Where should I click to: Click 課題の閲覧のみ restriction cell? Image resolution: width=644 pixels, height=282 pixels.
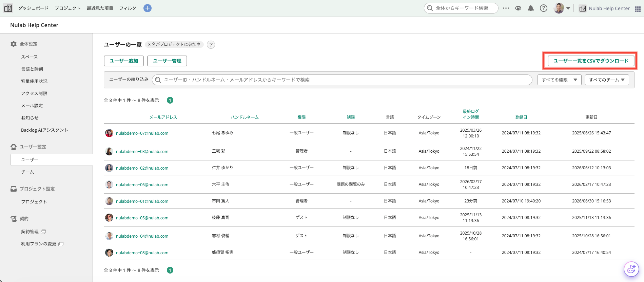point(351,184)
